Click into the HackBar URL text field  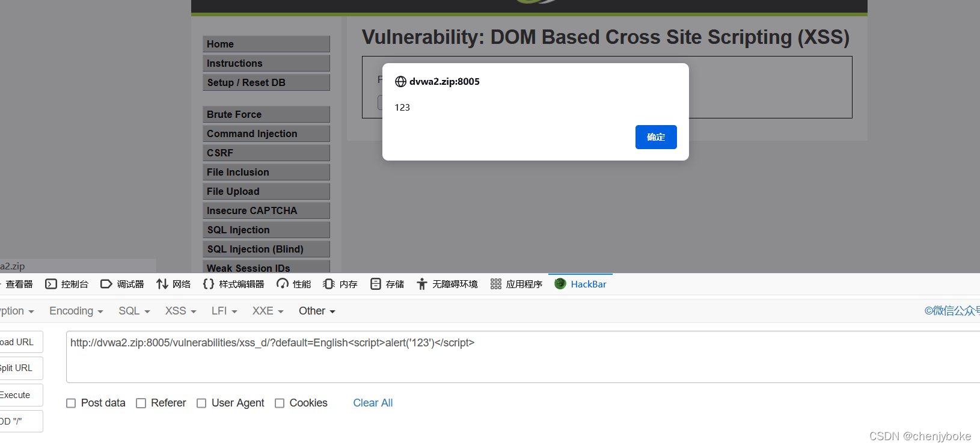pos(523,357)
